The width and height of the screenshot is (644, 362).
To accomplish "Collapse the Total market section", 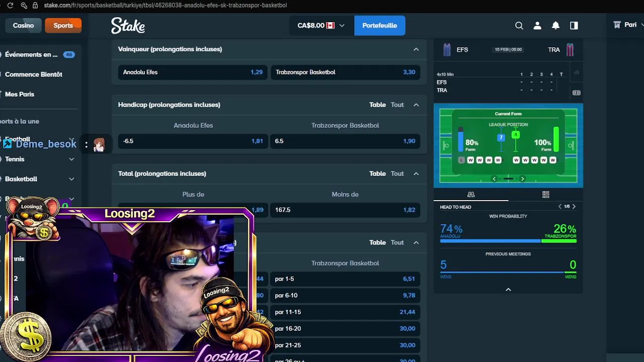I will coord(416,173).
